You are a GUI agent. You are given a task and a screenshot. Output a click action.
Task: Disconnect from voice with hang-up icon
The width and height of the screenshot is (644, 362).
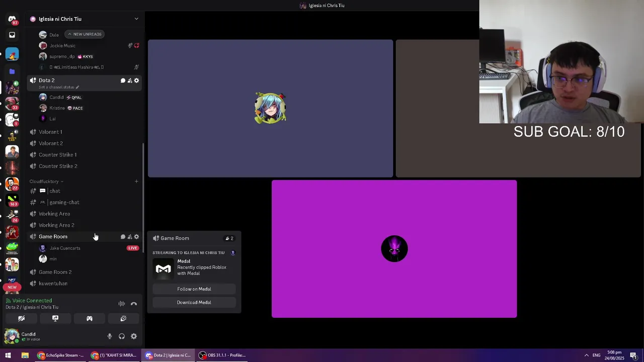click(134, 304)
